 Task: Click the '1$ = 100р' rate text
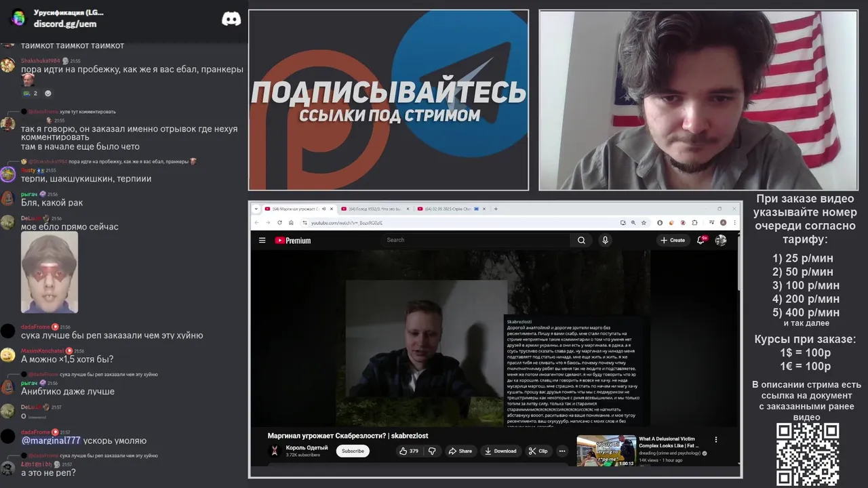tap(805, 352)
